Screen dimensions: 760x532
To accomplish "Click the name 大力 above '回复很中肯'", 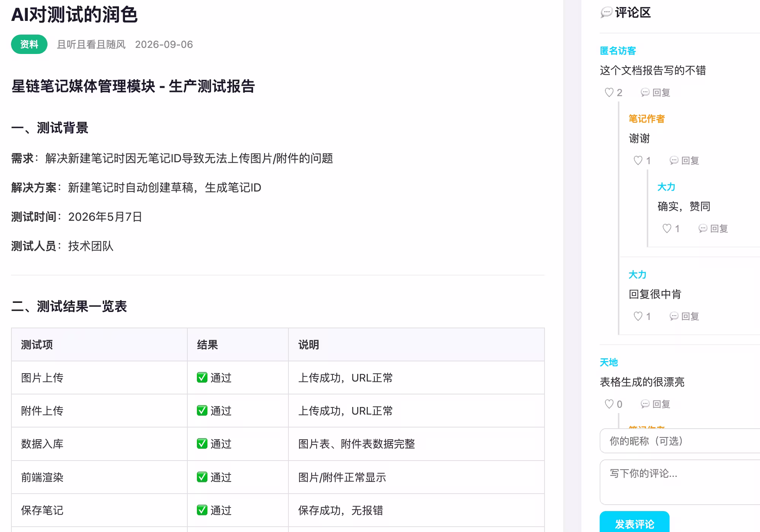I will [638, 275].
